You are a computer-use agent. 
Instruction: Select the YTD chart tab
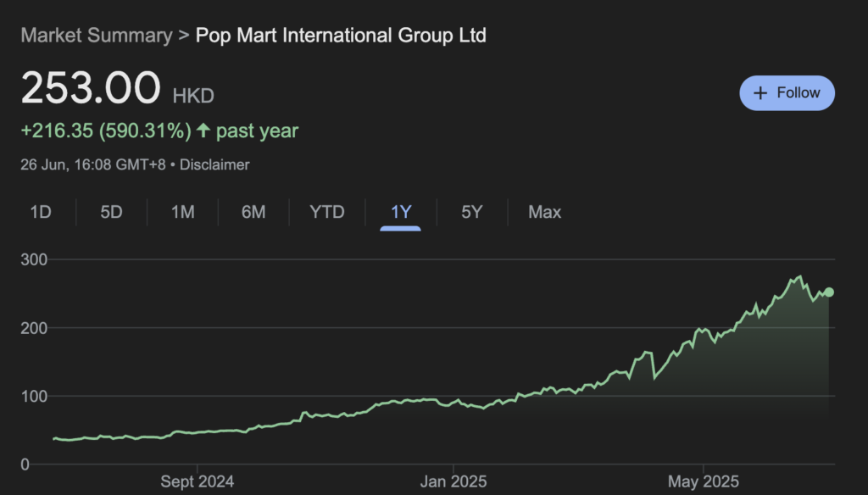coord(327,212)
